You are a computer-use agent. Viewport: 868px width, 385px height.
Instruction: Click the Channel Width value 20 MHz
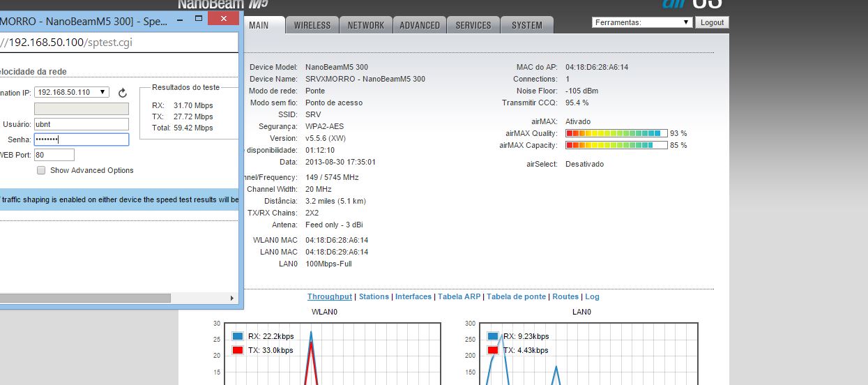319,189
